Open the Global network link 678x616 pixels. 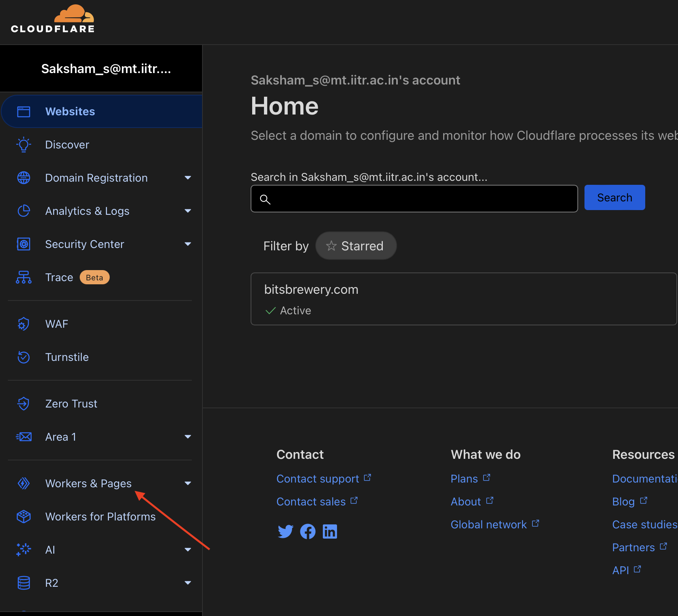point(495,524)
